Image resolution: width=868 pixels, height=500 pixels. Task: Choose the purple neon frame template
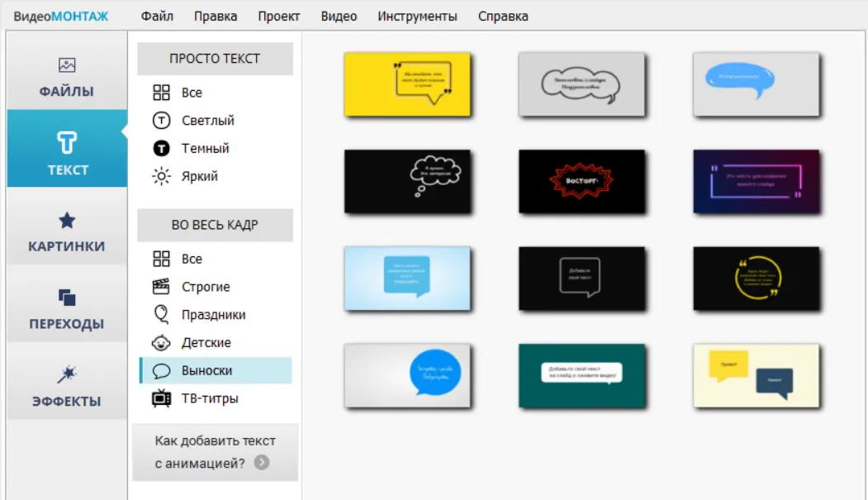tap(757, 182)
